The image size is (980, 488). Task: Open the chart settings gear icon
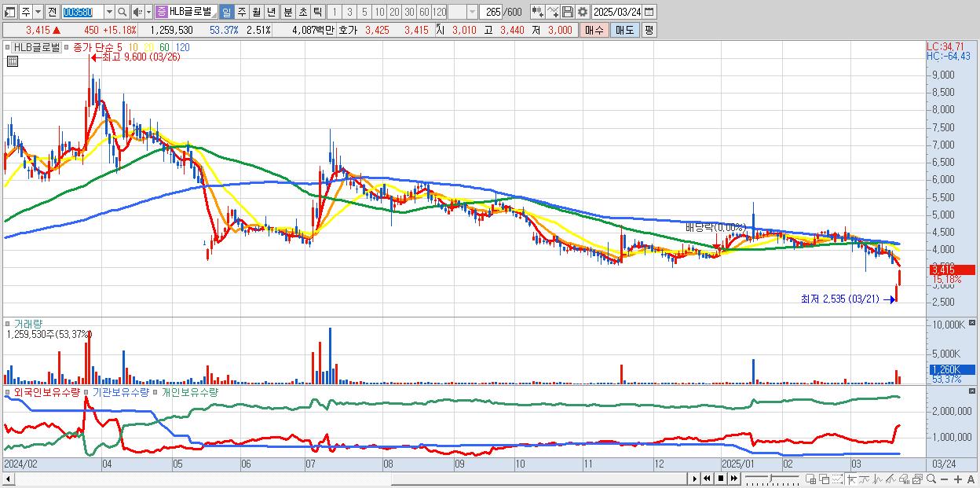(583, 13)
